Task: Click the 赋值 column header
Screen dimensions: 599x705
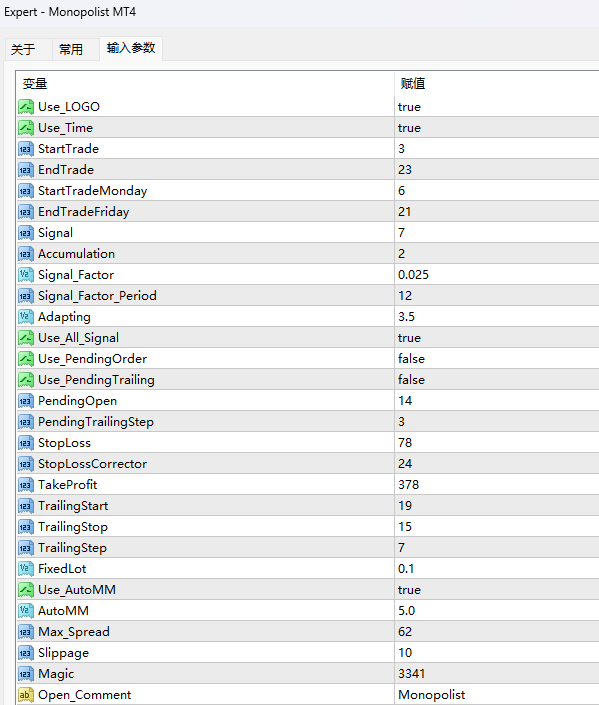Action: coord(496,84)
